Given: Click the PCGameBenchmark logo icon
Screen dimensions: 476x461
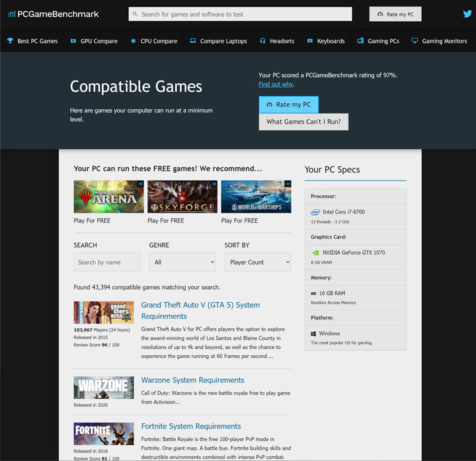Looking at the screenshot, I should (11, 14).
